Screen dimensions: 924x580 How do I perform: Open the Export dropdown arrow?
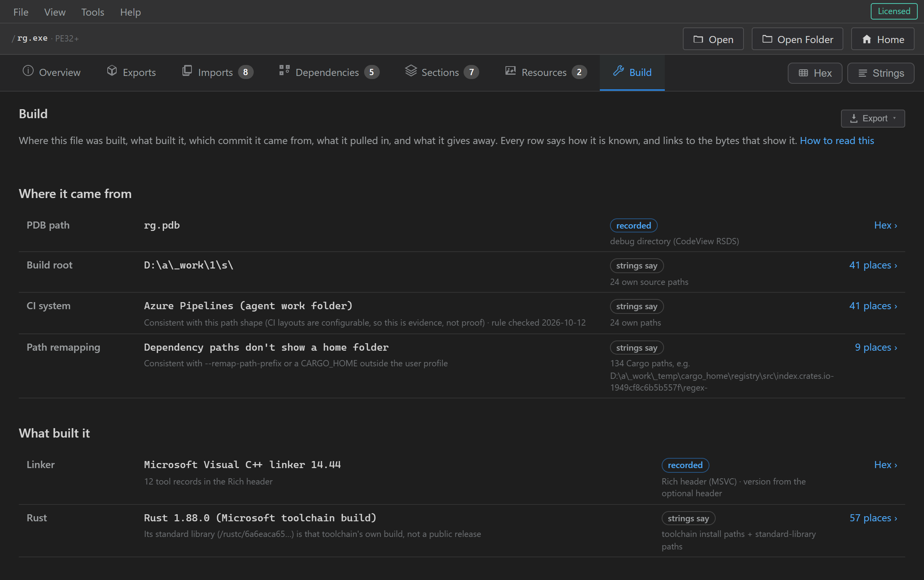895,118
